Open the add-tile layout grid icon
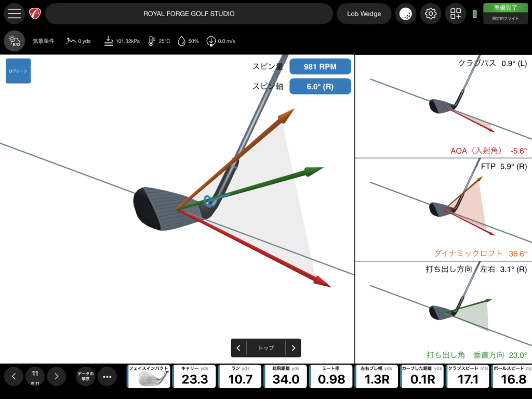 pyautogui.click(x=456, y=14)
